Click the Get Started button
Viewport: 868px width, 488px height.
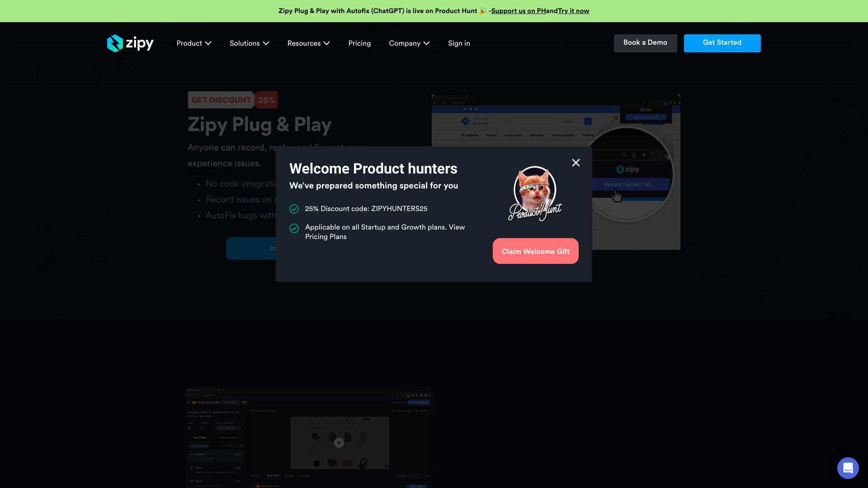tap(722, 43)
